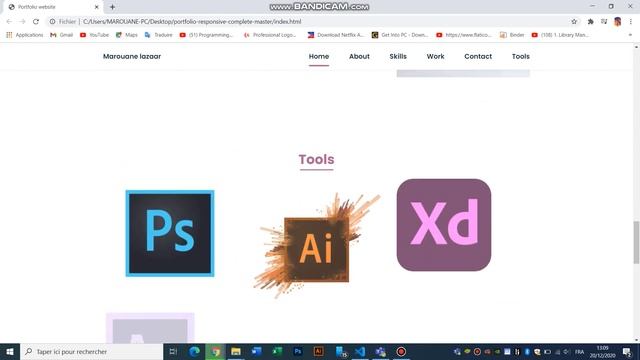Expand the bookmarks overflow chevron

tap(630, 35)
